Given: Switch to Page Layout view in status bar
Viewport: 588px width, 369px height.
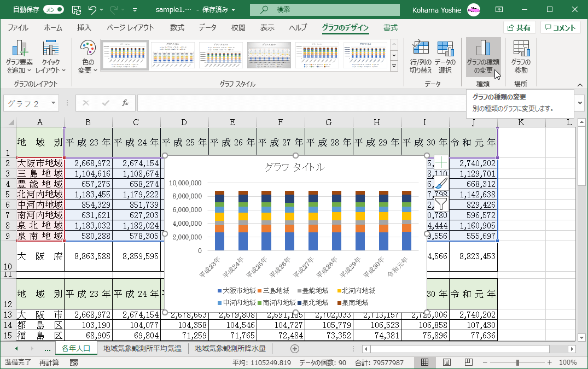Looking at the screenshot, I should [446, 362].
